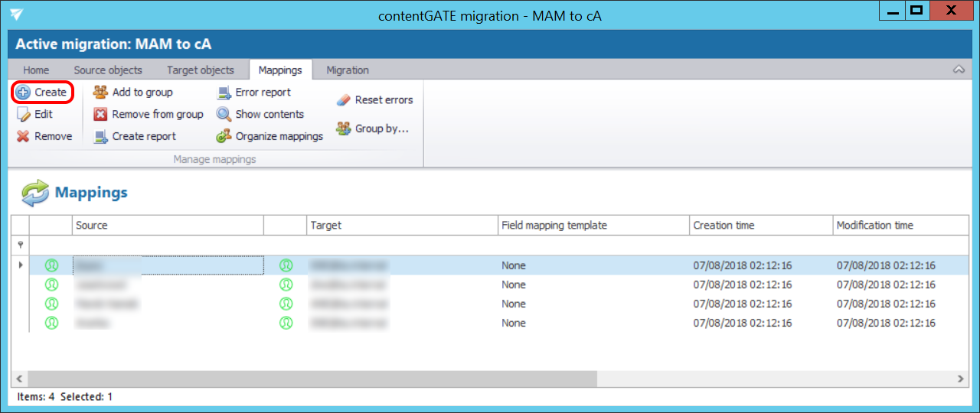This screenshot has width=980, height=413.
Task: Click the Source column filter field
Action: coord(168,245)
